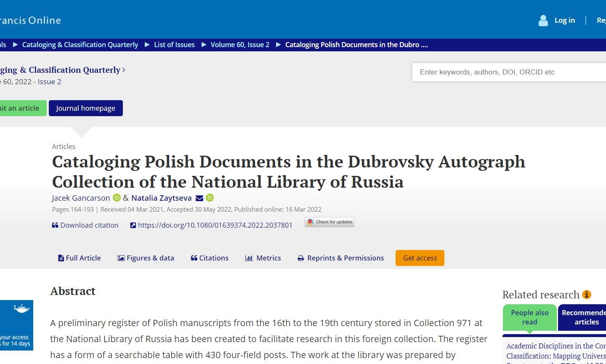Click the printer icon on Reprints & Permissions

pos(301,258)
